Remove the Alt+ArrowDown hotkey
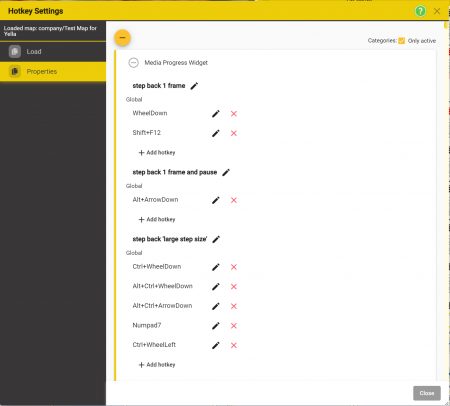The height and width of the screenshot is (406, 450). [234, 200]
